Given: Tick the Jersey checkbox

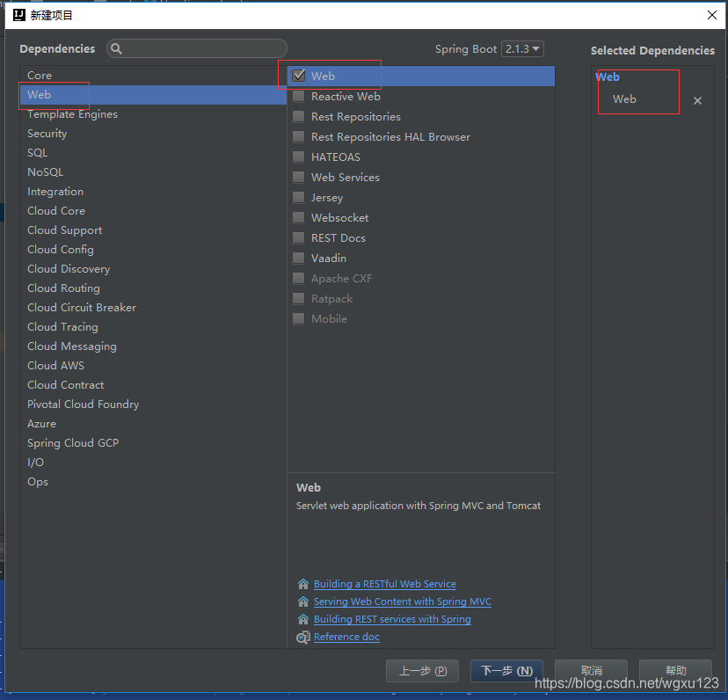Looking at the screenshot, I should coord(299,197).
